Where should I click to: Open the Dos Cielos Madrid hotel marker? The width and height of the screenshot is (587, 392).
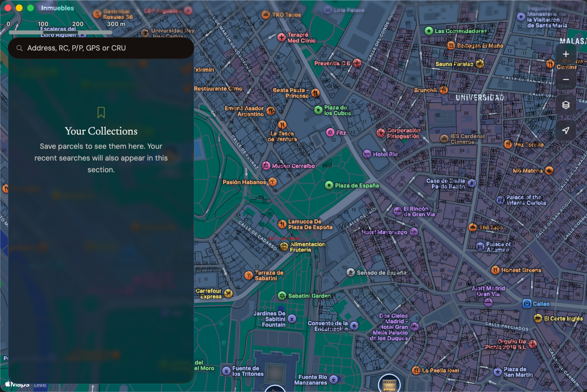(x=414, y=326)
